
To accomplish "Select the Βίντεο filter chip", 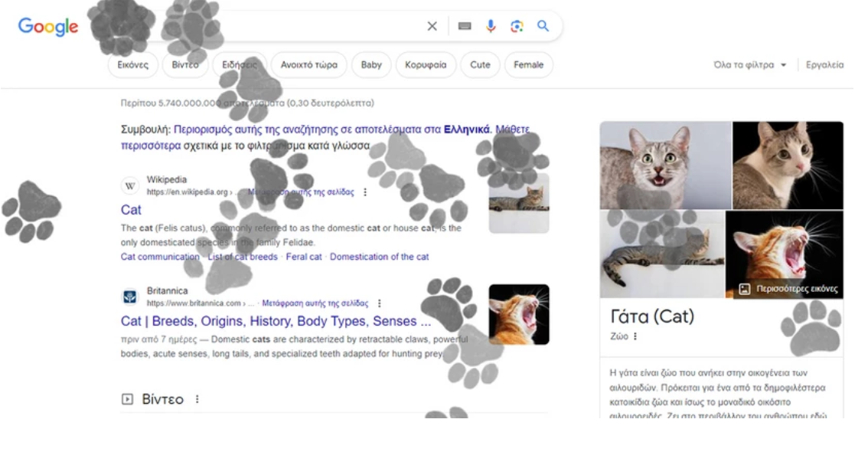I will pyautogui.click(x=185, y=65).
